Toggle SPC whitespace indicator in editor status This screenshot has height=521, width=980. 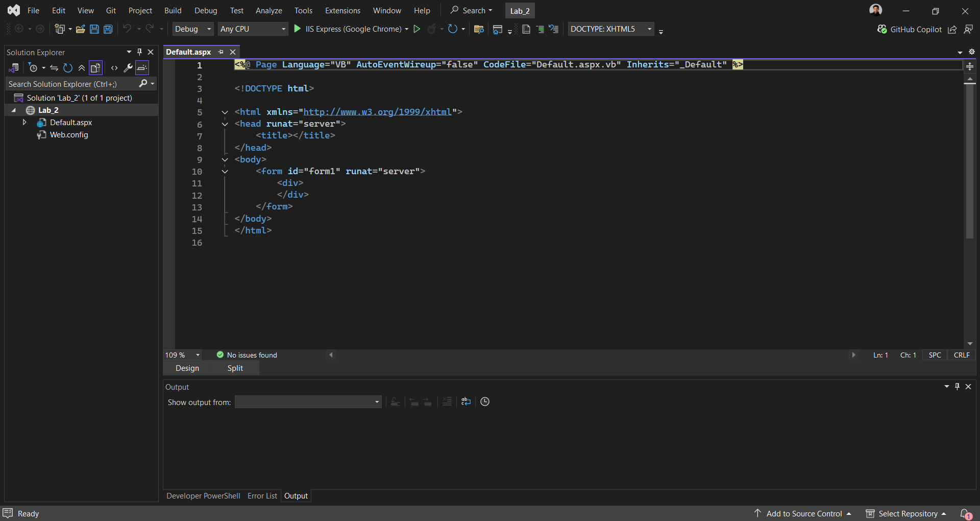click(x=935, y=355)
